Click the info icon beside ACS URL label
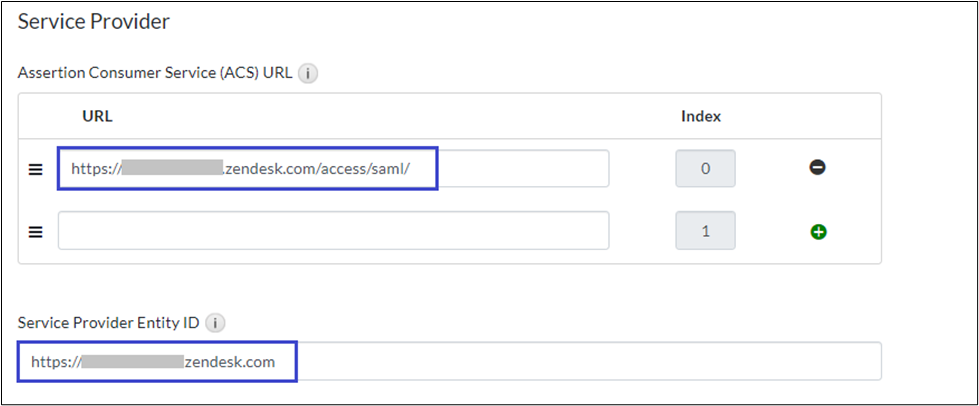This screenshot has width=979, height=406. (308, 73)
